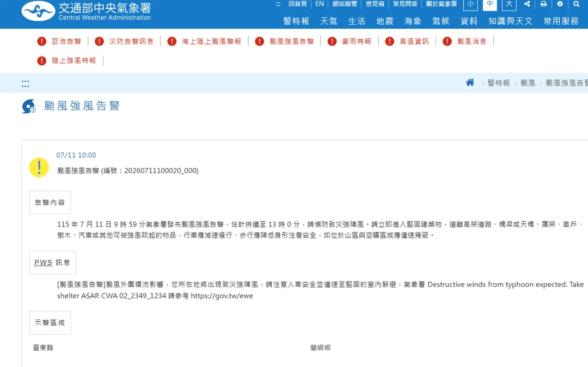Click the search magnifier icon
Viewport: 588px width, 367px height.
tap(577, 4)
